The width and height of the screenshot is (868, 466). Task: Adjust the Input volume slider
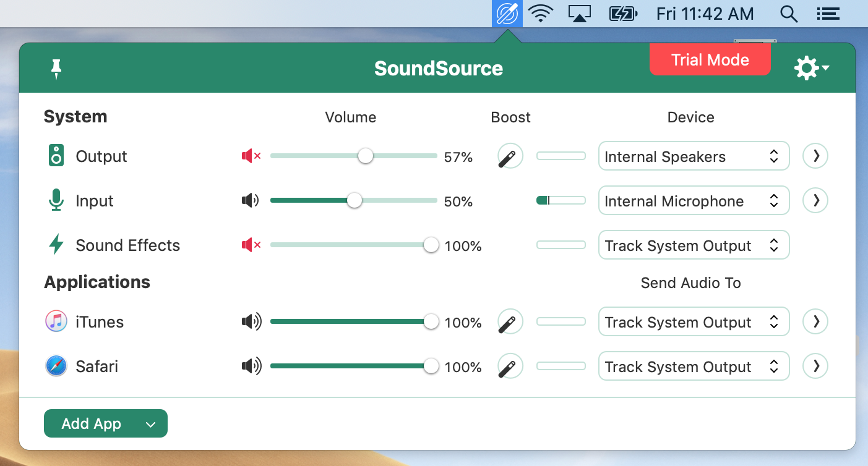coord(353,201)
